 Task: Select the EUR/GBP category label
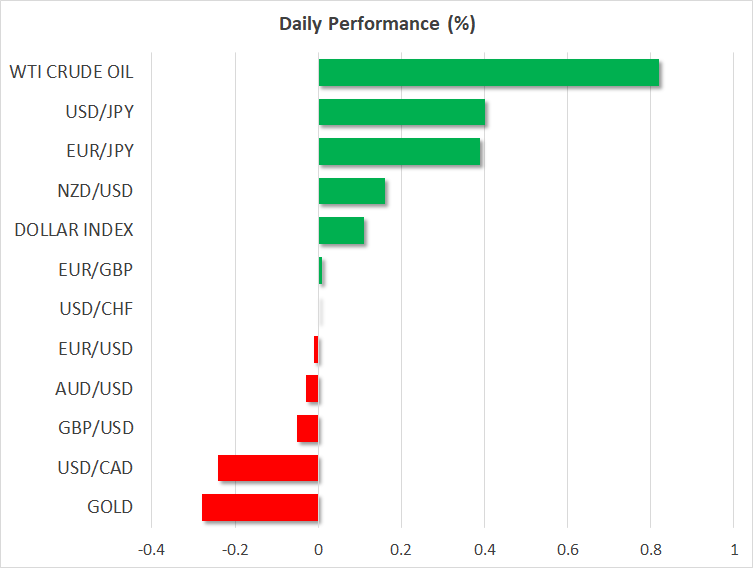(96, 270)
